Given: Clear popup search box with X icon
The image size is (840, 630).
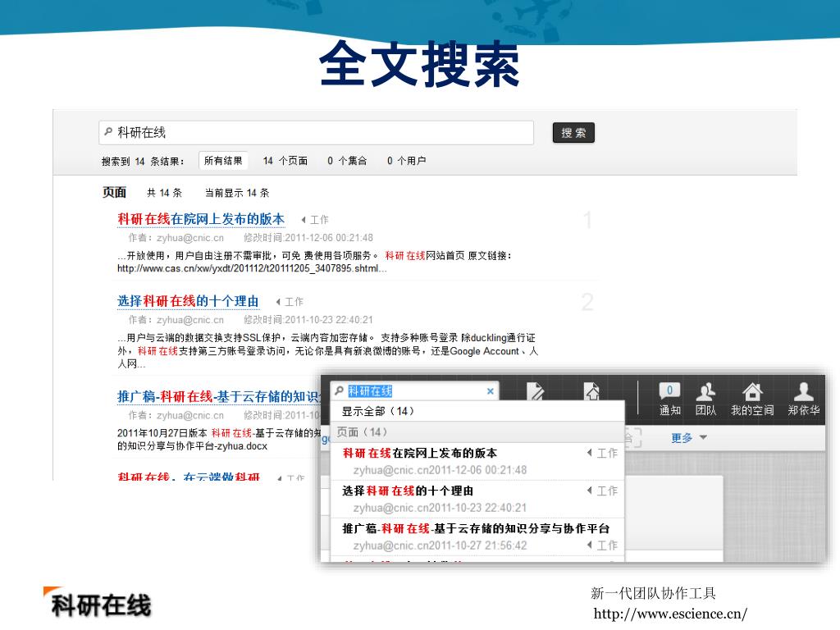Looking at the screenshot, I should point(491,391).
